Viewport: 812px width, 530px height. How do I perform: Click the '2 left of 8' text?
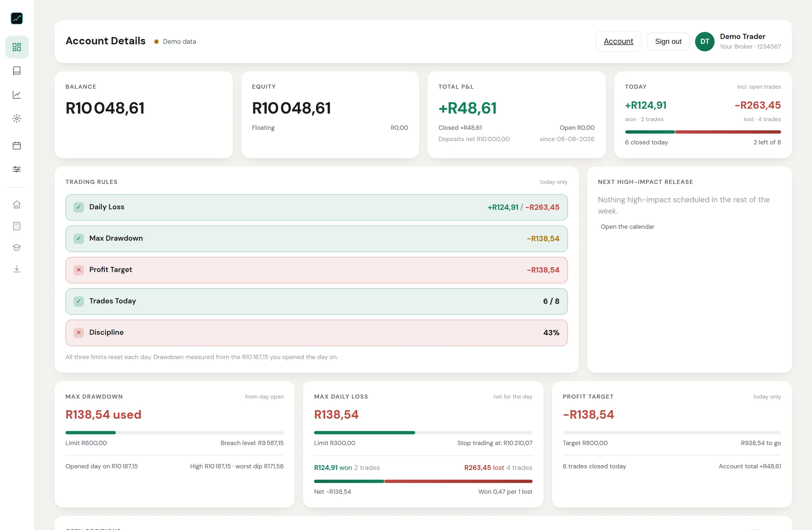[x=767, y=142]
